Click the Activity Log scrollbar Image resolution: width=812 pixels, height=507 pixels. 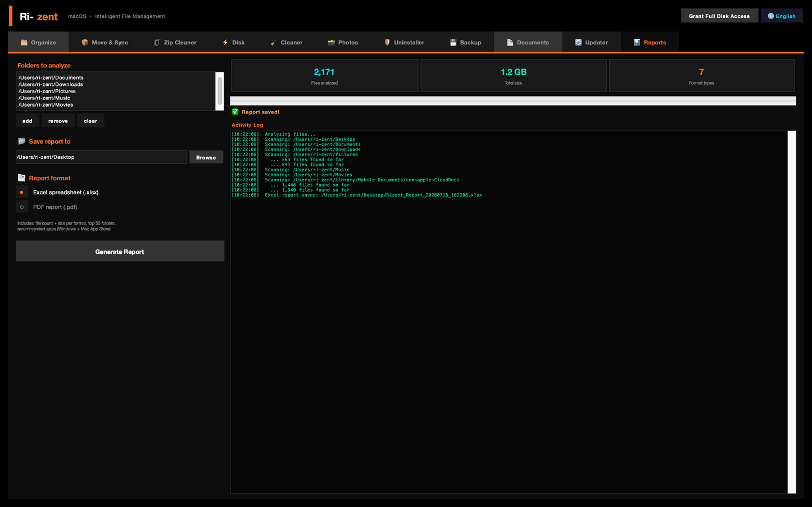pos(792,312)
